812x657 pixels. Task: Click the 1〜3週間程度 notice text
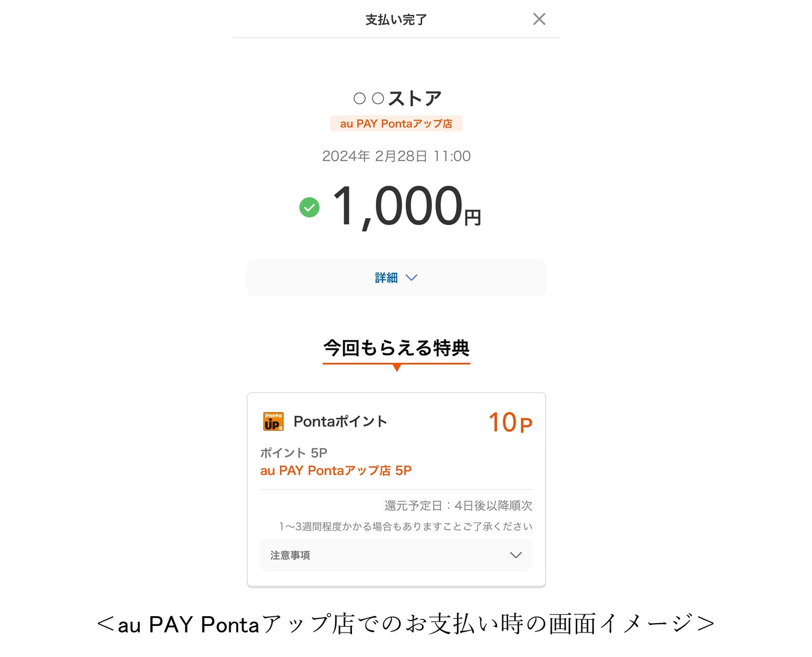405,527
